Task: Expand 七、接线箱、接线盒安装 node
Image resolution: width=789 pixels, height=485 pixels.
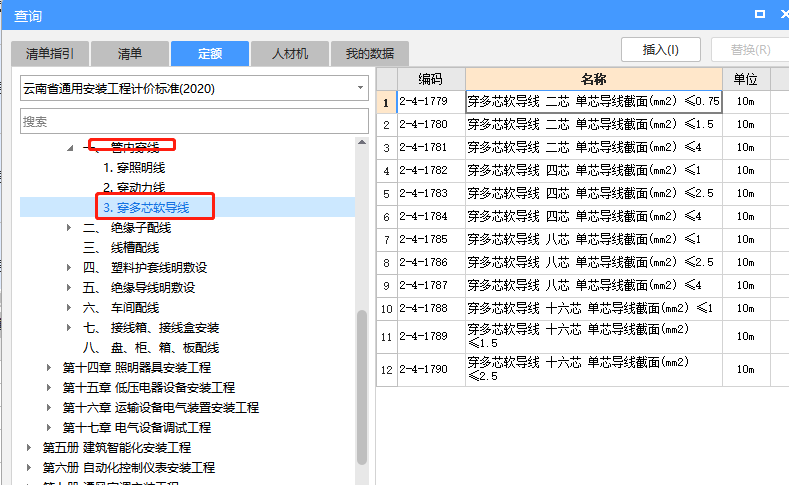Action: (x=69, y=328)
